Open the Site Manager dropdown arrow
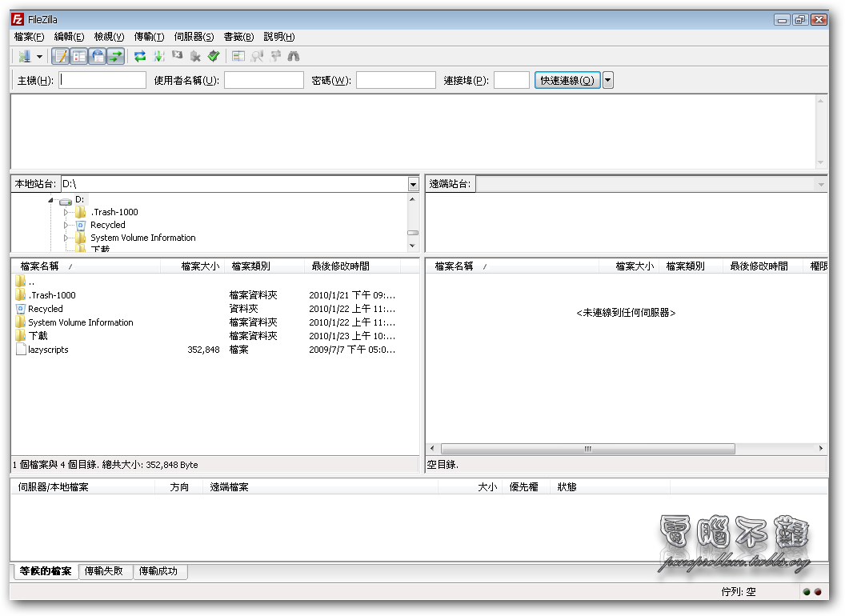 [39, 57]
